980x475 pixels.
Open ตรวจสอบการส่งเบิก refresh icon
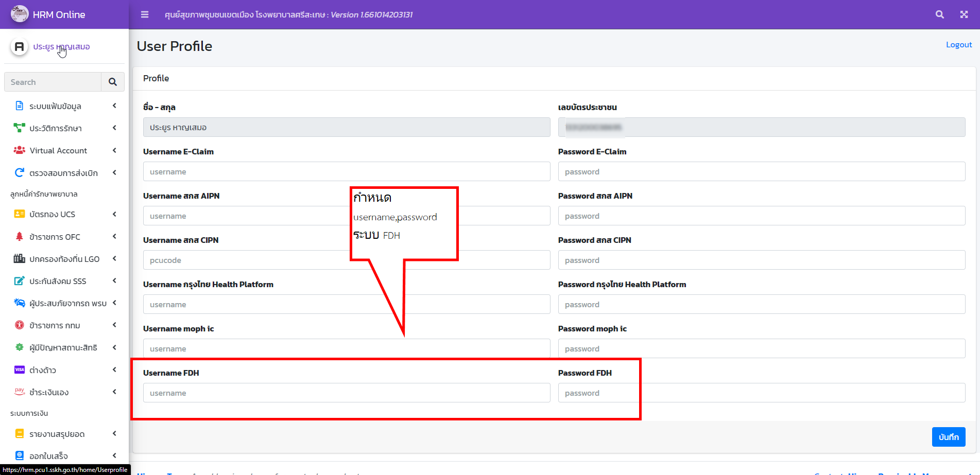click(x=19, y=172)
